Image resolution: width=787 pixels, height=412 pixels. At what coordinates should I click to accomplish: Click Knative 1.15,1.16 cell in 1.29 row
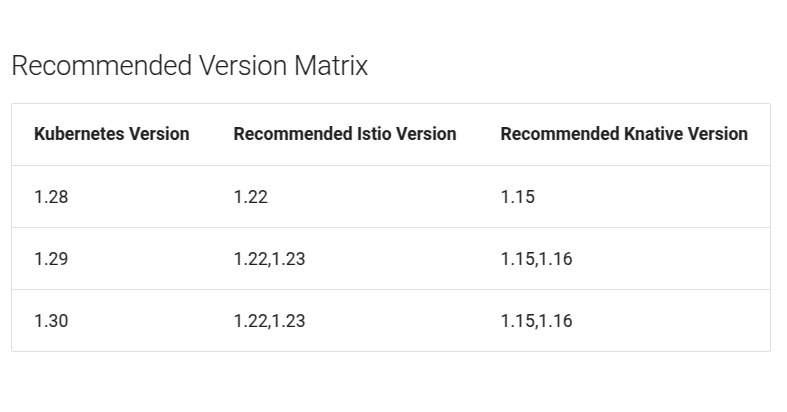click(537, 259)
